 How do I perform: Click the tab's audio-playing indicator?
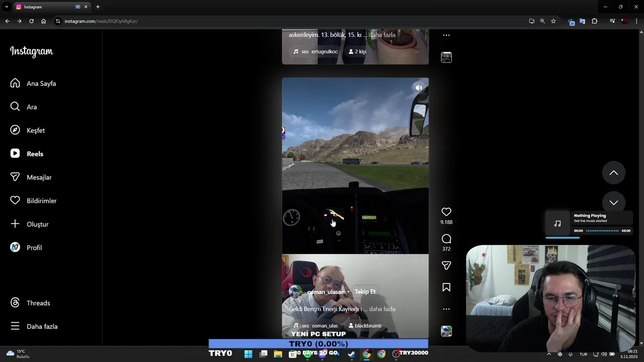point(77,7)
